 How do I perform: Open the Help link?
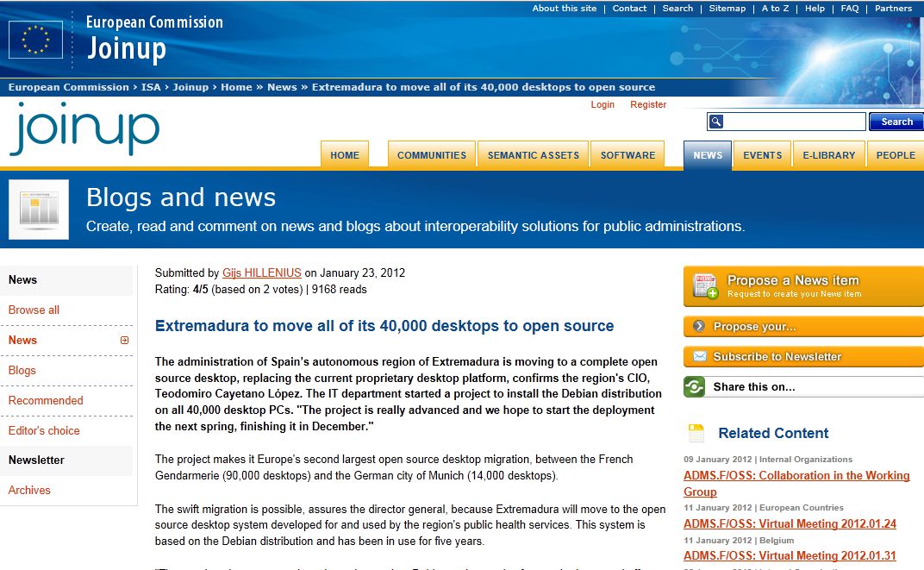pyautogui.click(x=815, y=9)
